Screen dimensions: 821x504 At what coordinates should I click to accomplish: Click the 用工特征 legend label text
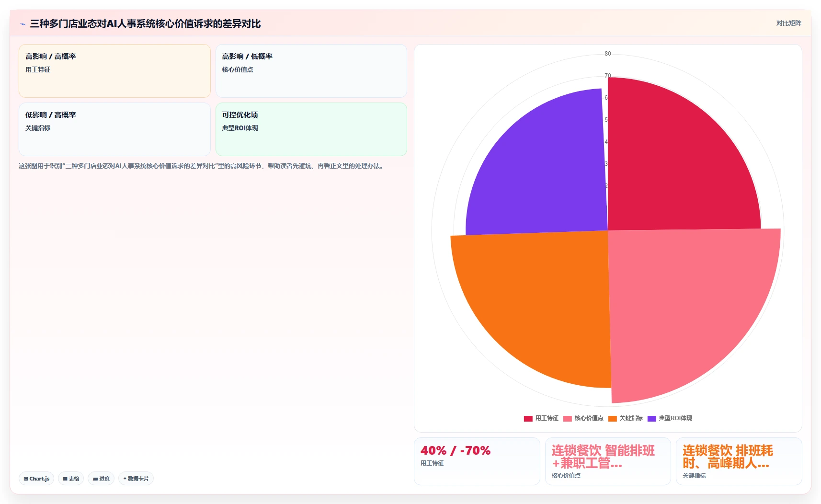pyautogui.click(x=547, y=418)
